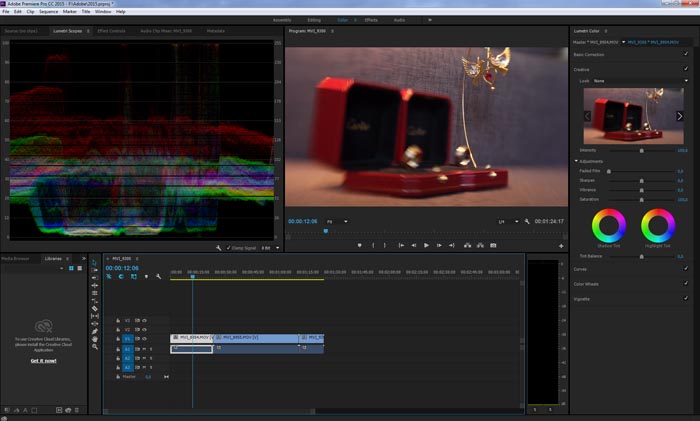
Task: Show previous Look preview arrow
Action: [588, 116]
